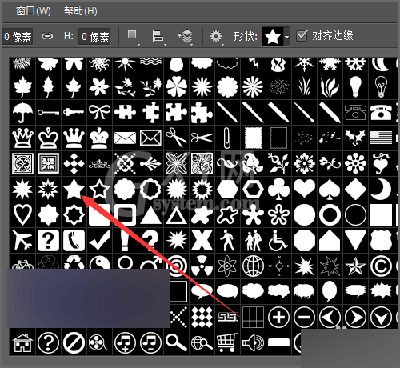Choose the question mark in box shape

point(48,240)
